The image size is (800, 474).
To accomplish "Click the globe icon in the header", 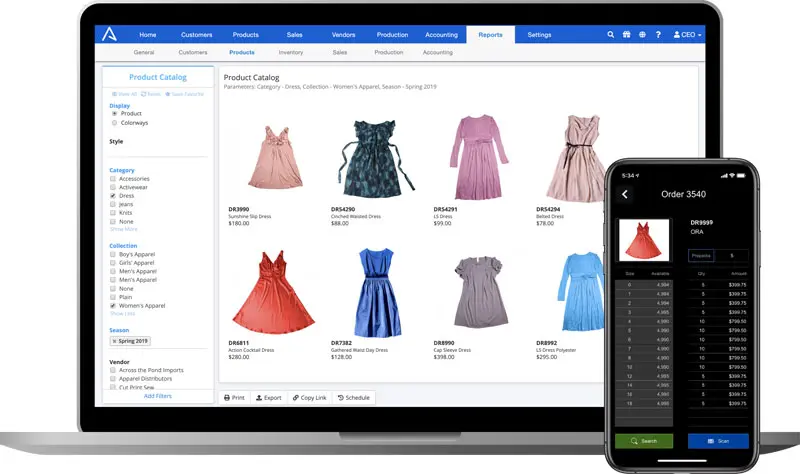I will click(641, 35).
